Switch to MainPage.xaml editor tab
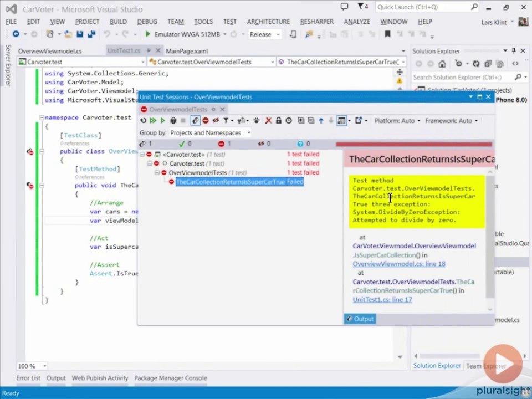 [x=187, y=51]
